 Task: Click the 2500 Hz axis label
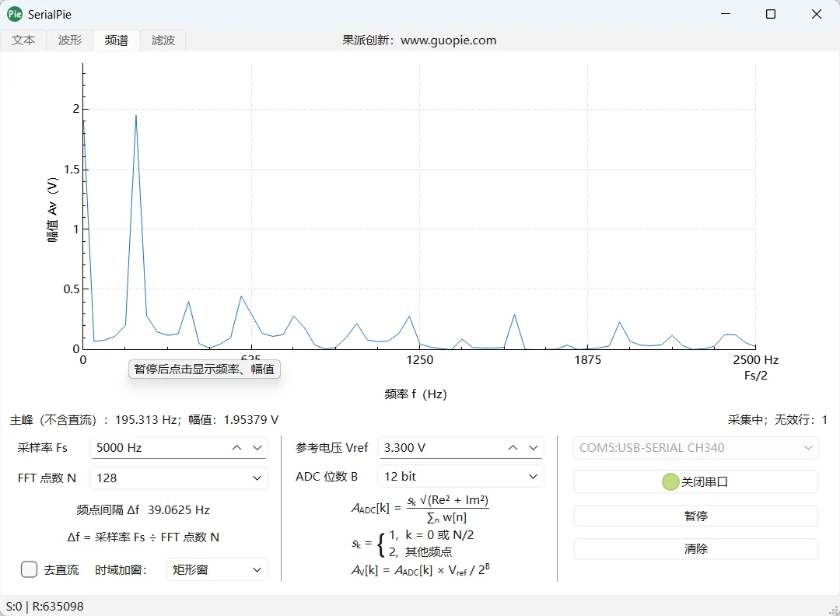tap(755, 360)
